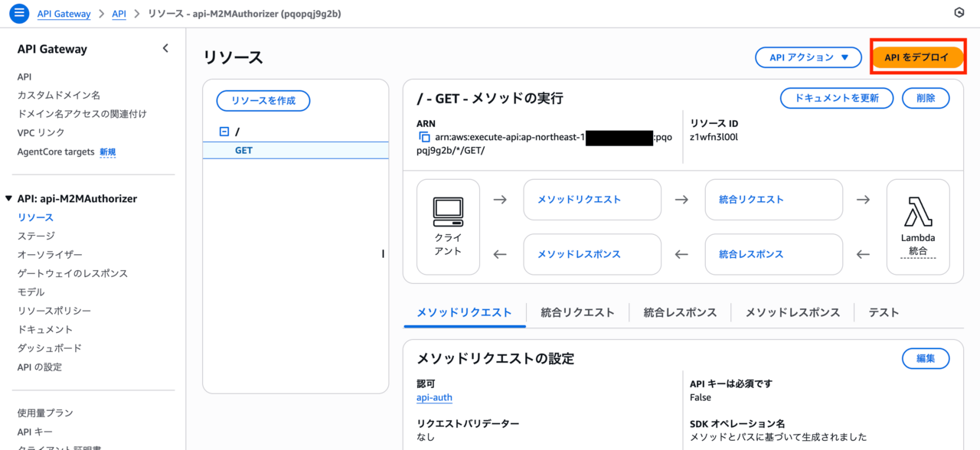Screen dimensions: 980x450
Task: Click the API をデプロイ button
Action: [916, 57]
